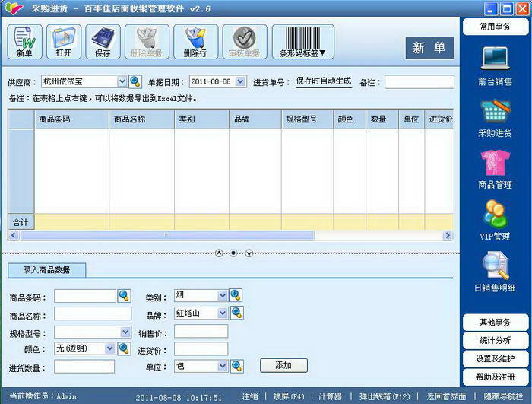Open VIP管理 in the sidebar

coord(495,221)
